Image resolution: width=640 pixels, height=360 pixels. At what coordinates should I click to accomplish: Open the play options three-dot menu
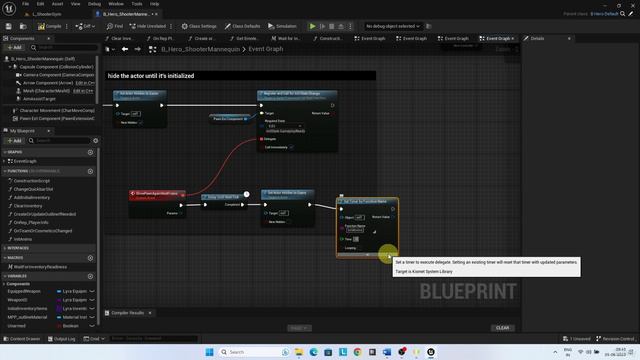[x=350, y=26]
